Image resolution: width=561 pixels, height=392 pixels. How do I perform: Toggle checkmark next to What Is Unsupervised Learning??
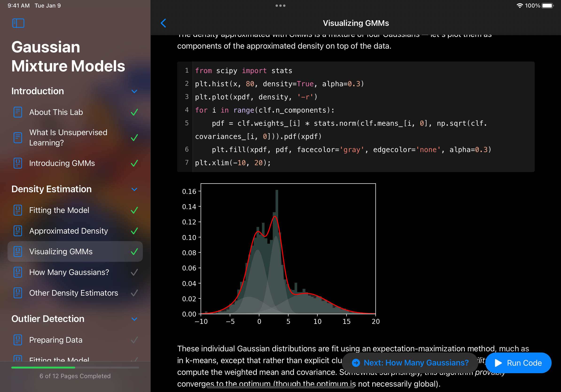pos(134,137)
